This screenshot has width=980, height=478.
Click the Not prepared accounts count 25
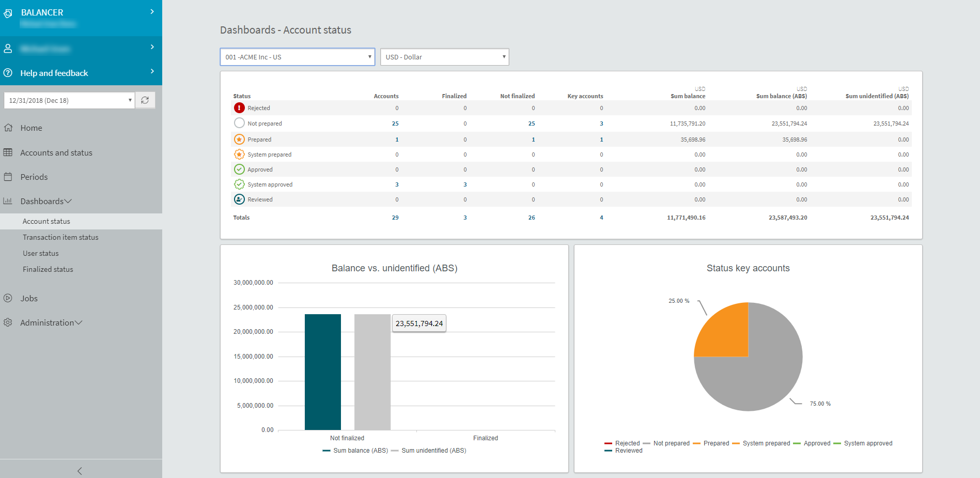pyautogui.click(x=395, y=124)
